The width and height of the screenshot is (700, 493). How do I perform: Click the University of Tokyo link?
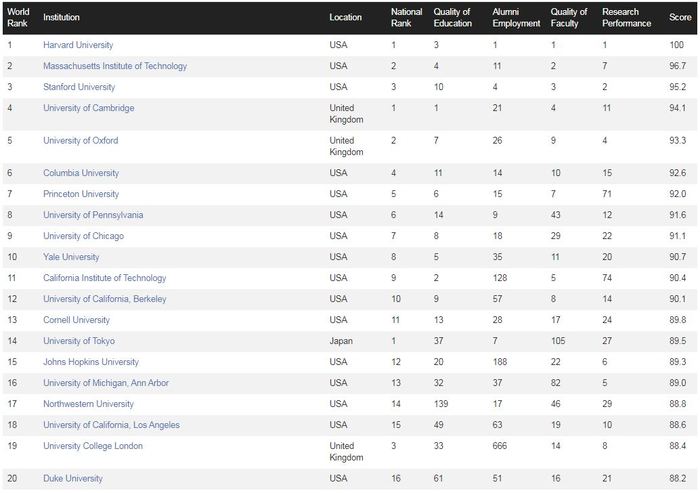(x=79, y=341)
